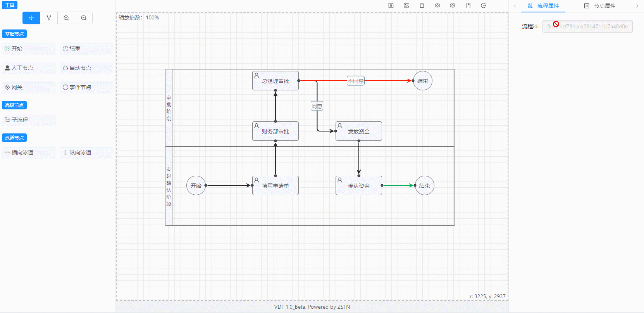Click the 流程id: field label
This screenshot has height=313, width=644.
coord(531,26)
